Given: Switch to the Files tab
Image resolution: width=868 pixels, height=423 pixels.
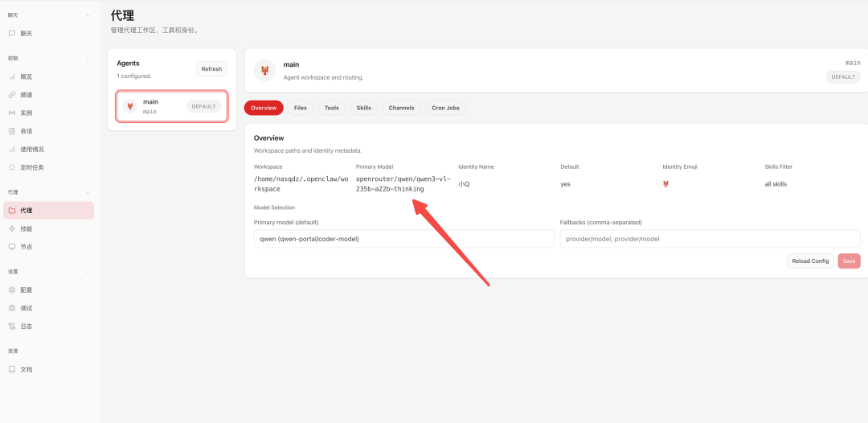Looking at the screenshot, I should [x=300, y=108].
